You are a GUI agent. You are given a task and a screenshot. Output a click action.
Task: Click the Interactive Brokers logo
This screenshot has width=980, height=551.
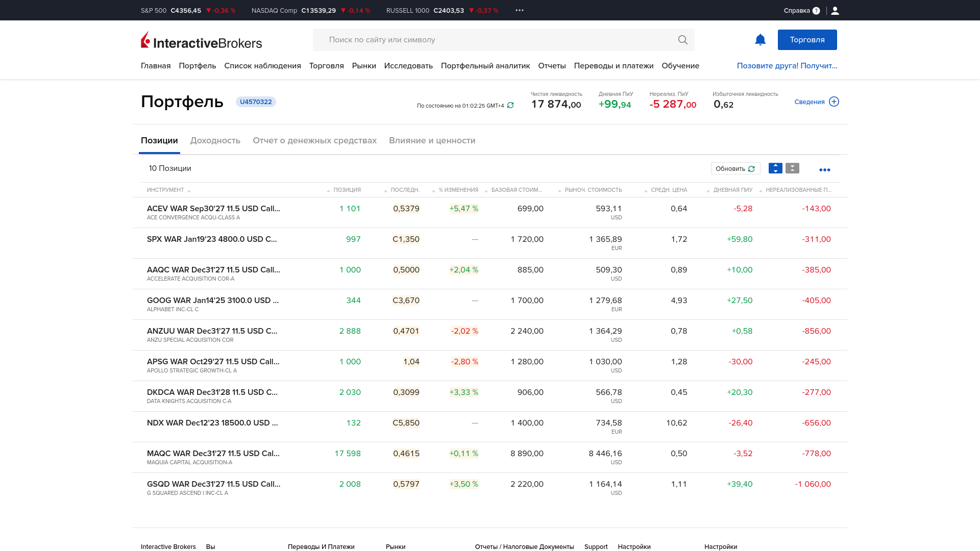click(201, 40)
